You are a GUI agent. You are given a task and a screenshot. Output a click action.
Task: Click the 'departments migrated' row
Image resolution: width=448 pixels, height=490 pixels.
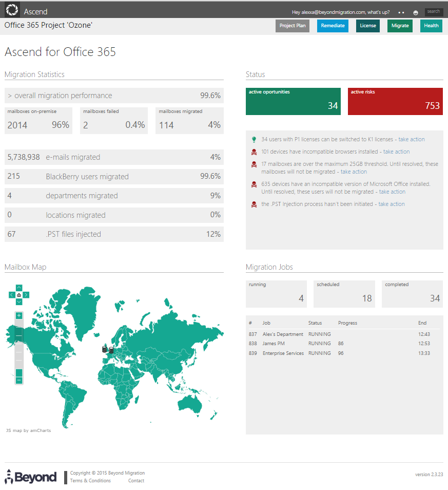(x=114, y=196)
